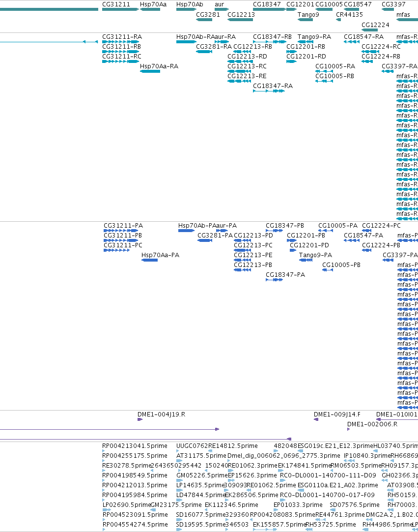This screenshot has height=532, width=418.
Task: Select the GM05226.5prime EST
Action: tap(179, 480)
